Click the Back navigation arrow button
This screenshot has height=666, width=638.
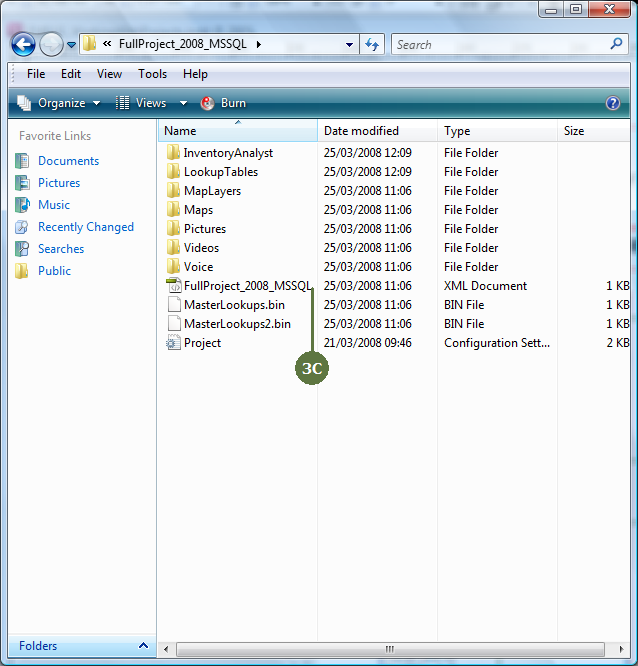[x=23, y=45]
